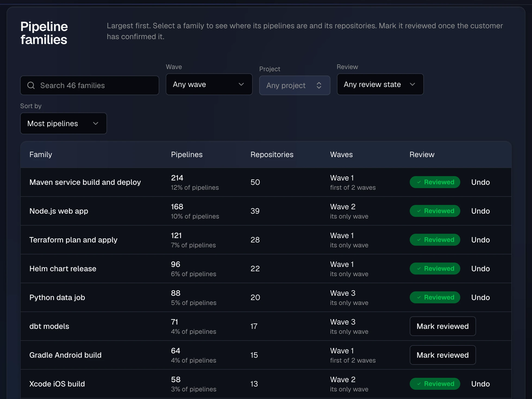This screenshot has height=399, width=532.
Task: Undo review for Terraform plan and apply
Action: (480, 240)
